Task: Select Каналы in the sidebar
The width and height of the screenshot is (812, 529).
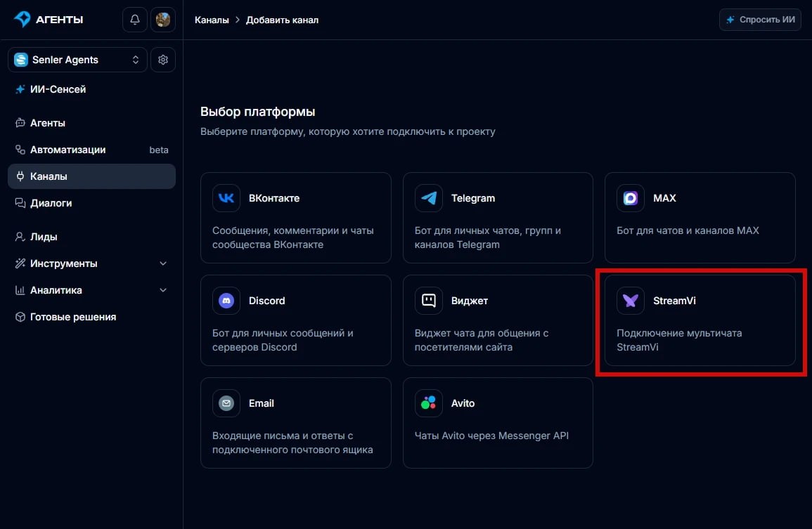Action: point(91,176)
